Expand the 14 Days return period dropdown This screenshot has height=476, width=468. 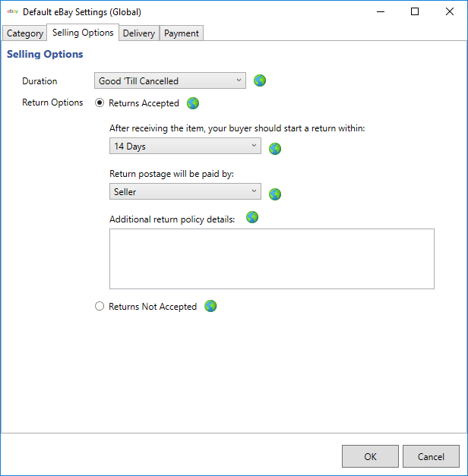[185, 146]
